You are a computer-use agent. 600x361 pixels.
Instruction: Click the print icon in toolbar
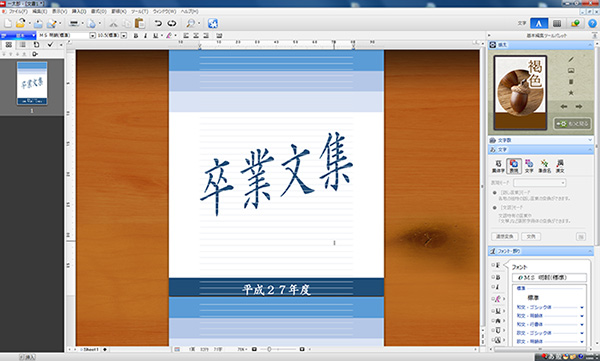(x=73, y=23)
